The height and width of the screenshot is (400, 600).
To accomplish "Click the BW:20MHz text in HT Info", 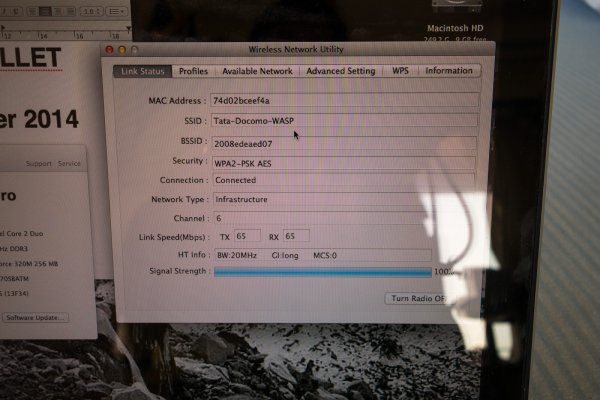I will click(x=236, y=255).
